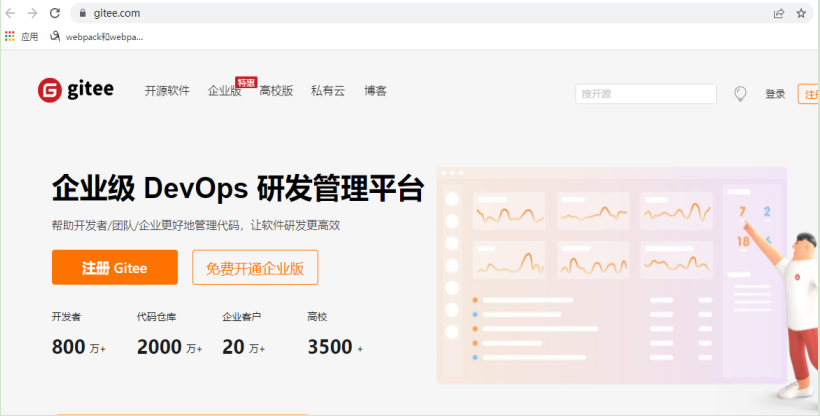Click the 2000 万+ repositories figure
The height and width of the screenshot is (416, 820).
169,346
